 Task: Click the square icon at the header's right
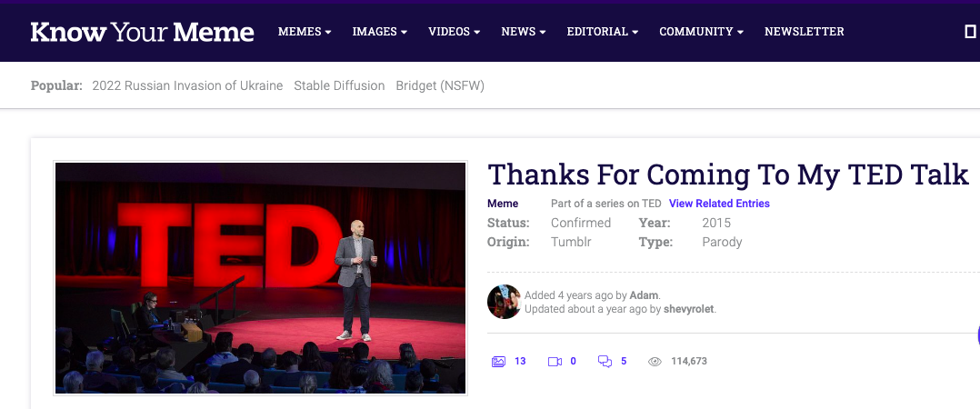[x=969, y=32]
